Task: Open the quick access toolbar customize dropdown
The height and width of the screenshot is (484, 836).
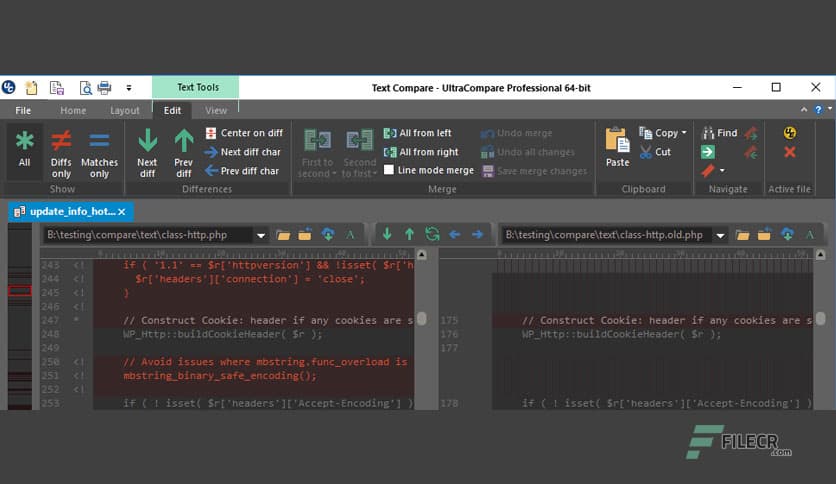Action: tap(128, 87)
